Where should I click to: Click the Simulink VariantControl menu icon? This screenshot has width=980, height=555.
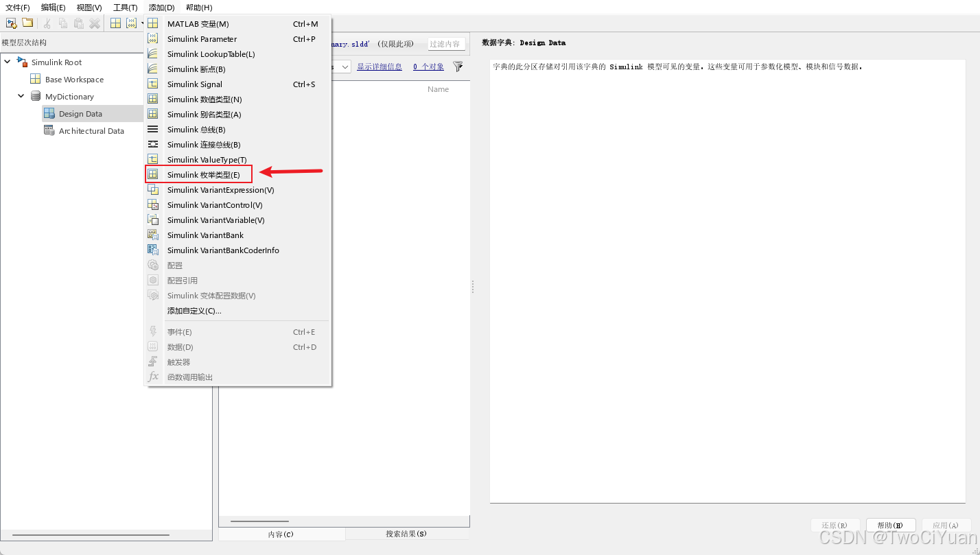coord(153,204)
